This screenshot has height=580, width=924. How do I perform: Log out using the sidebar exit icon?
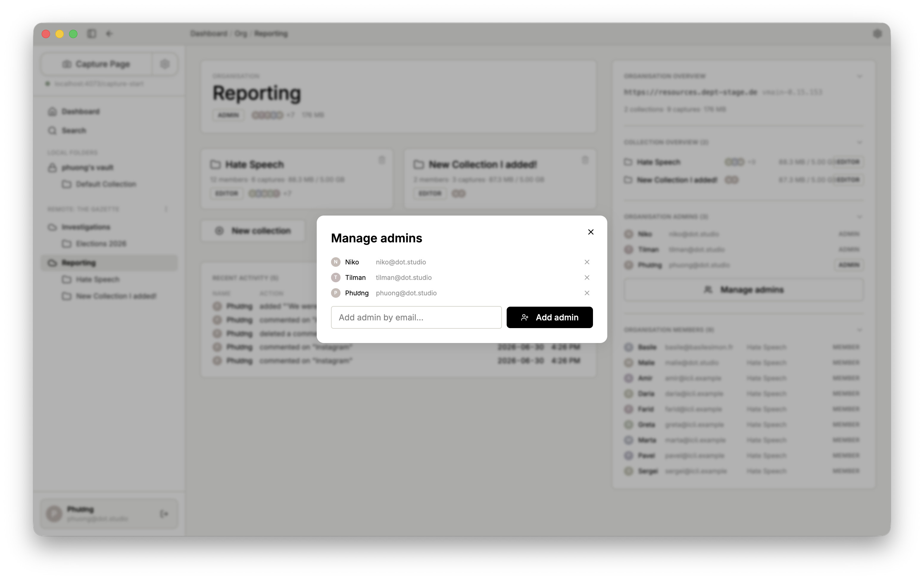[164, 514]
